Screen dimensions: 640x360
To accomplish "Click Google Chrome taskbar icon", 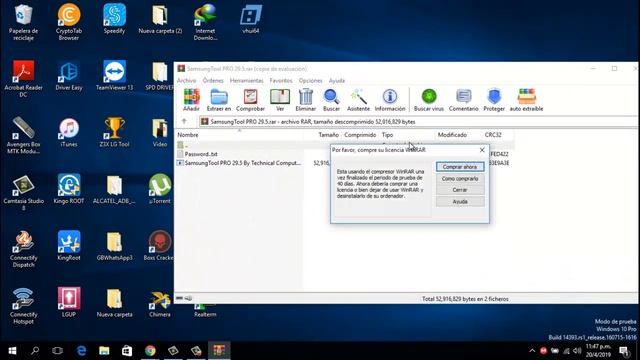I will click(x=150, y=351).
